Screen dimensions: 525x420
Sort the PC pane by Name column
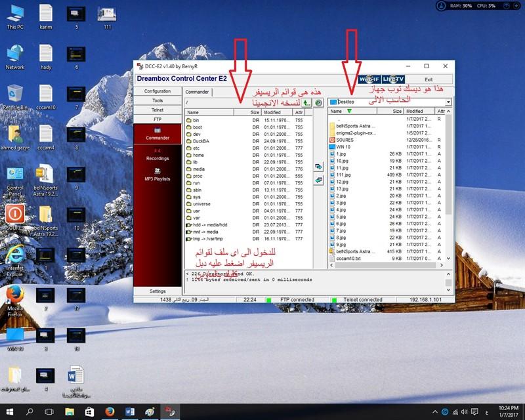pyautogui.click(x=352, y=111)
